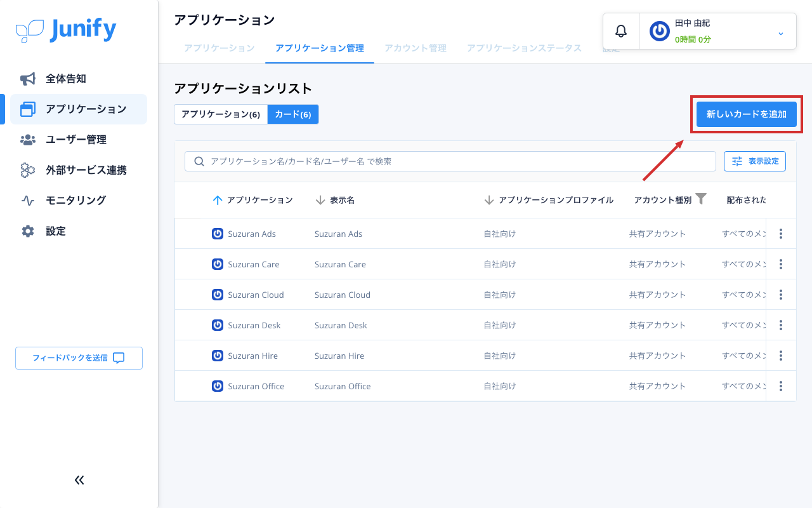Click the Suzuran Office app icon
812x508 pixels.
[x=218, y=386]
